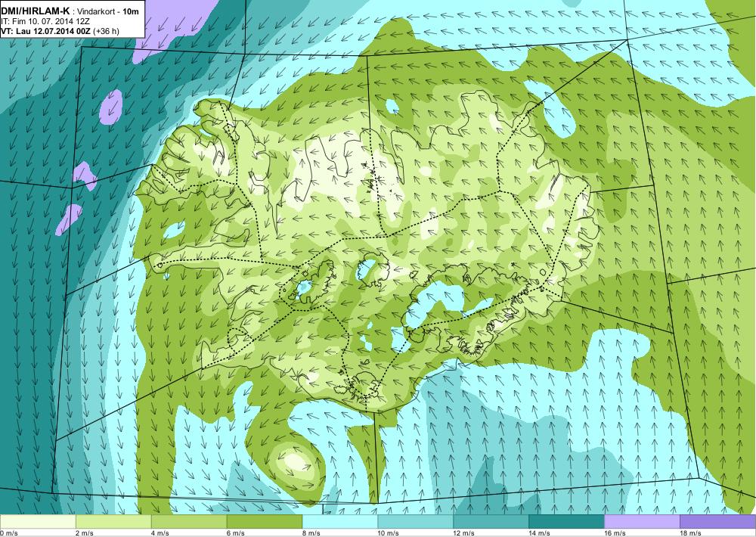Image resolution: width=756 pixels, height=537 pixels.
Task: Click the "18 m/s" legend label
Action: (x=691, y=533)
